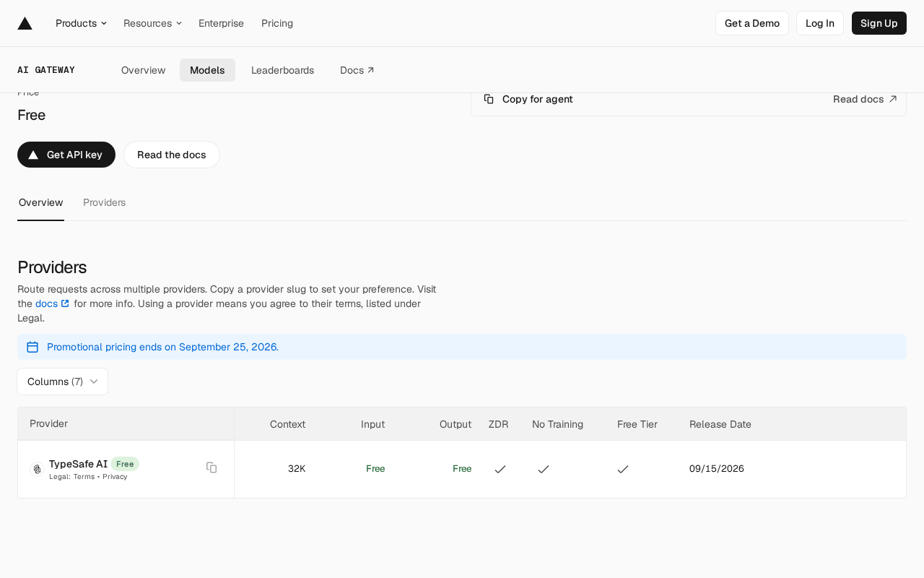Select the Models nav tab
The image size is (924, 578).
pos(207,70)
